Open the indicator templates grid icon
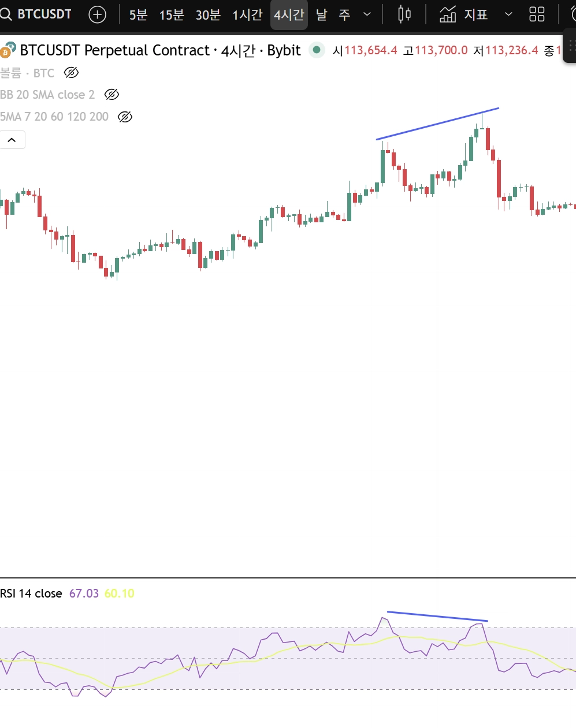This screenshot has height=728, width=576. [537, 14]
